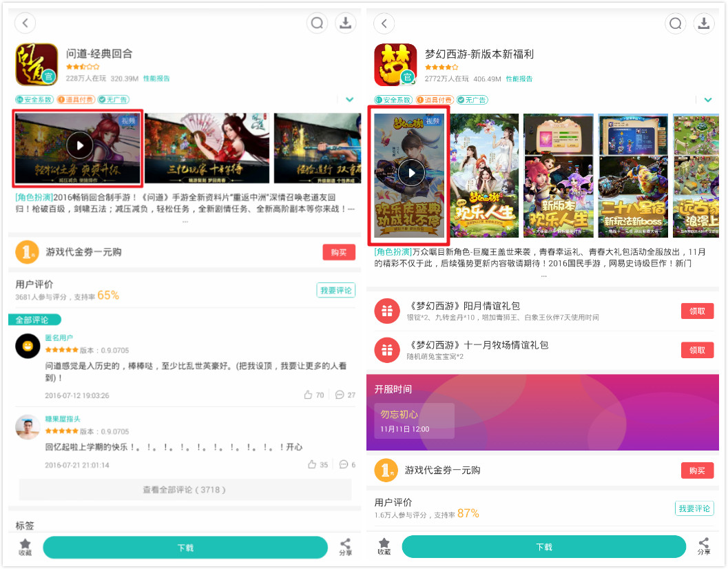This screenshot has height=569, width=728.
Task: Like the review with 70 thumbs-up
Action: click(309, 395)
